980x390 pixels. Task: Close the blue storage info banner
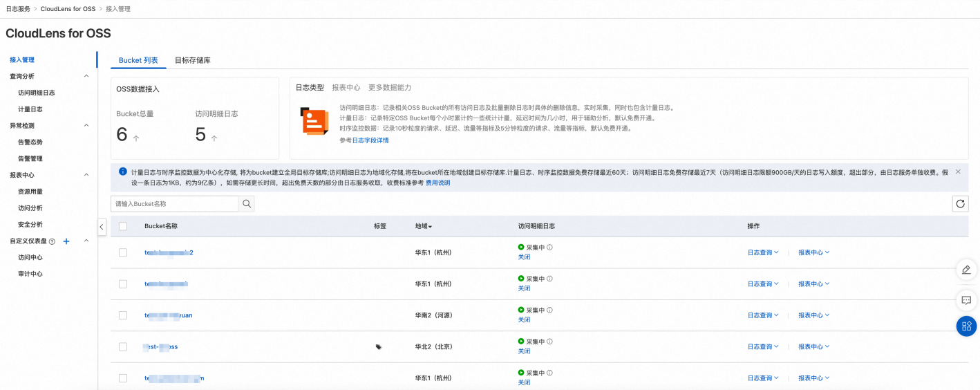(958, 171)
